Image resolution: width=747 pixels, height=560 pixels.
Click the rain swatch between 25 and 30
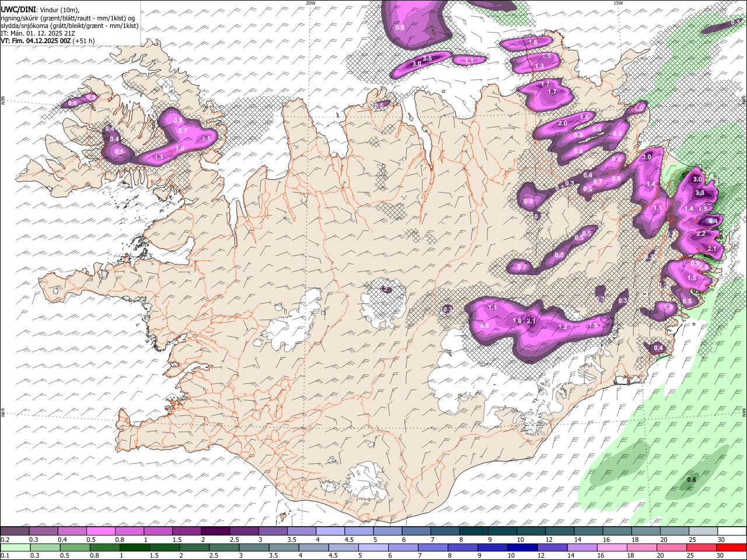pos(701,547)
